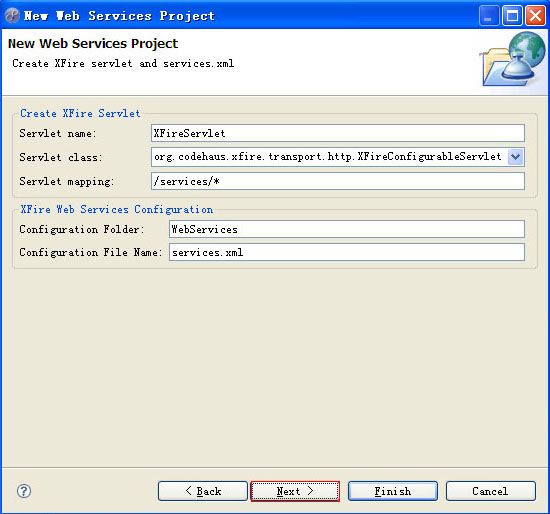Click the Finish button
Screen dimensions: 550x514
[x=393, y=491]
